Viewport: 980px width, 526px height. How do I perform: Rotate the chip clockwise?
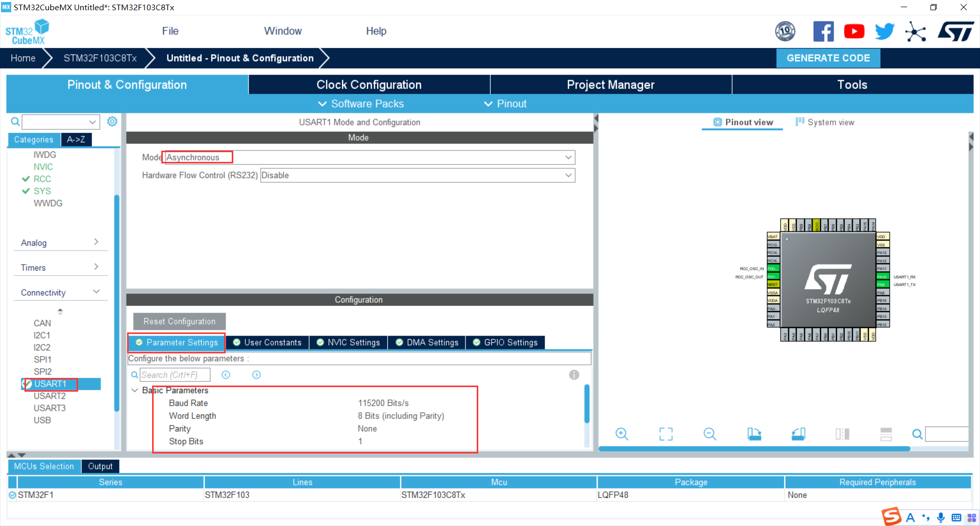tap(754, 434)
